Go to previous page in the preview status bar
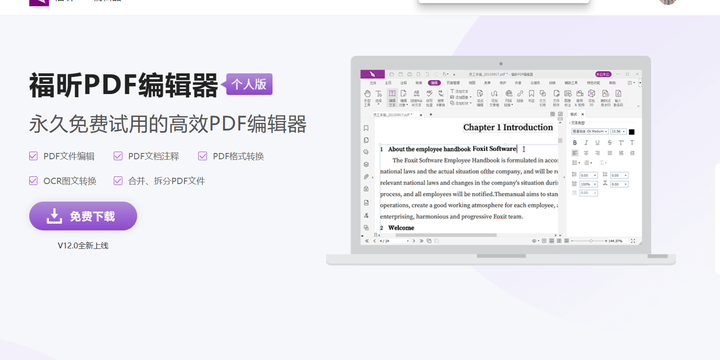The image size is (720, 360). (375, 241)
